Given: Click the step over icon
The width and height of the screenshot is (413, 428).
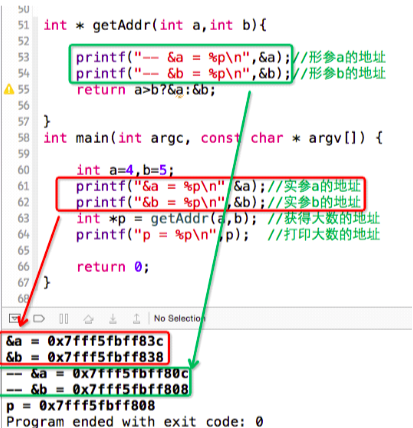Looking at the screenshot, I should click(88, 319).
